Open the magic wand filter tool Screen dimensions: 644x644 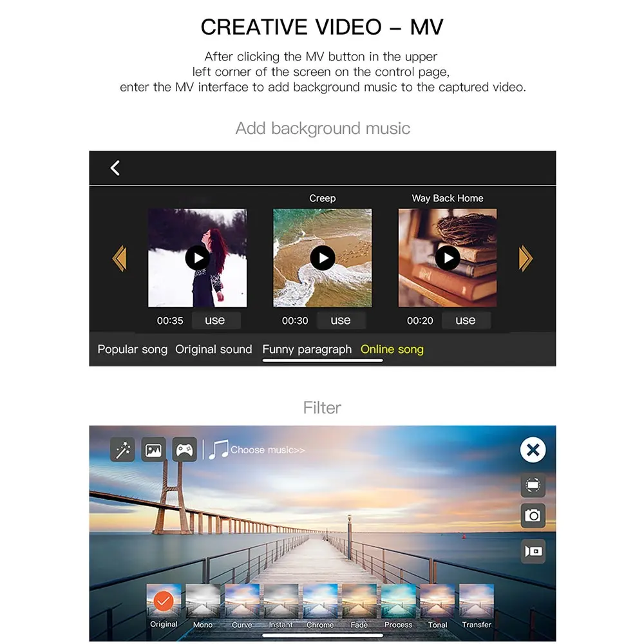[x=122, y=450]
